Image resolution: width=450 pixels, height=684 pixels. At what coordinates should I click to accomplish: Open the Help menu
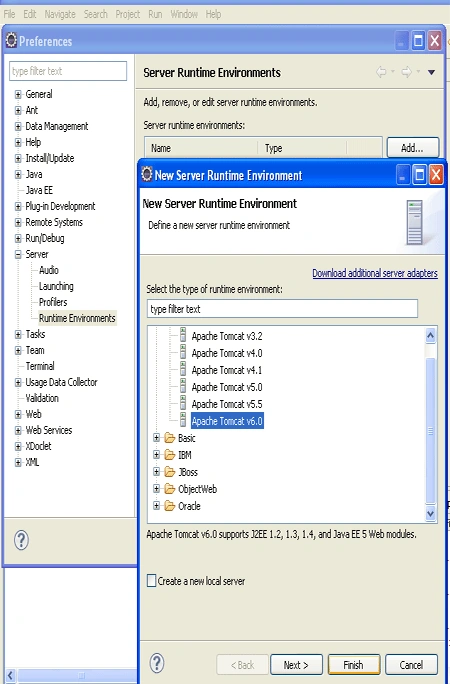click(213, 14)
